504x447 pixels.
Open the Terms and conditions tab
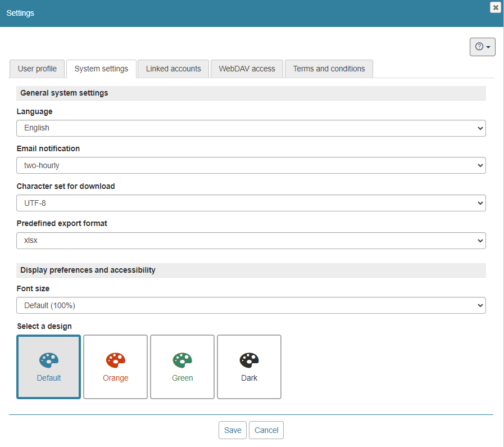point(329,69)
